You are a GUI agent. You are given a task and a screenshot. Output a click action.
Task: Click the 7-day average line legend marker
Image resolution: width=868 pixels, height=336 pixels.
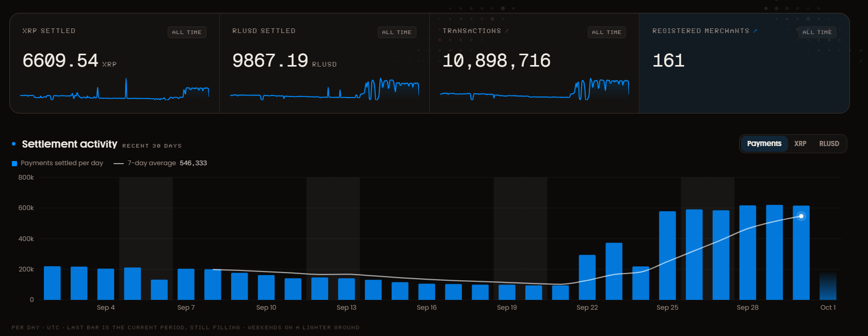(x=119, y=164)
